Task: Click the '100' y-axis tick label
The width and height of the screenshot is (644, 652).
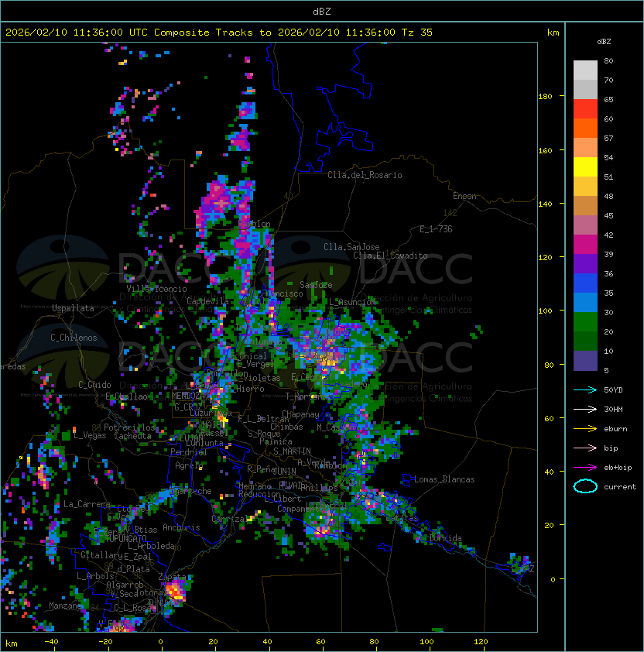Action: (545, 311)
